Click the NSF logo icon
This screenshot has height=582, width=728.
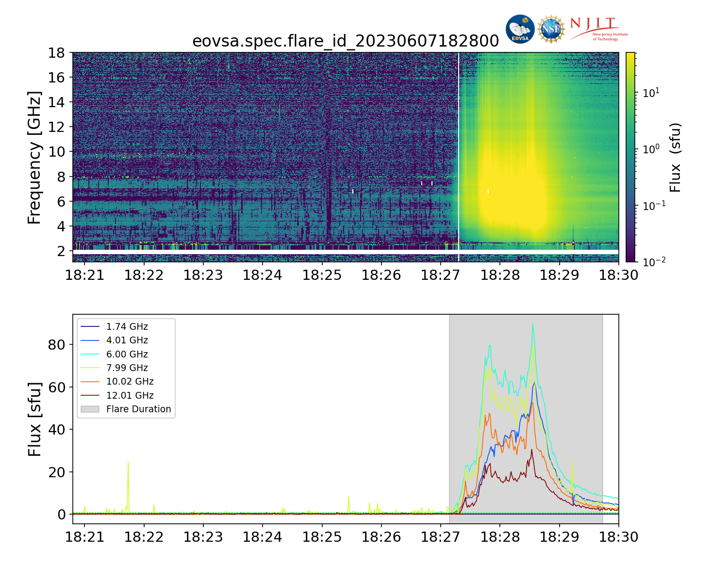pyautogui.click(x=551, y=29)
